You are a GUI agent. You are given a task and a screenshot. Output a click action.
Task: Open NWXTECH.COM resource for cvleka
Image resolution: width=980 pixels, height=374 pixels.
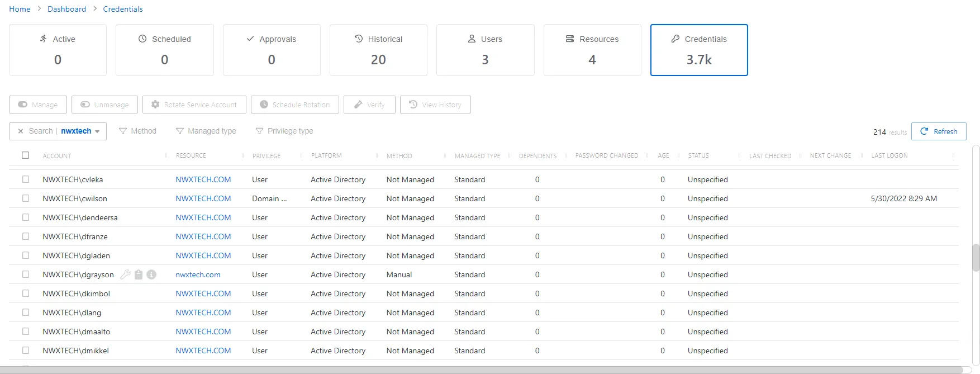[203, 179]
